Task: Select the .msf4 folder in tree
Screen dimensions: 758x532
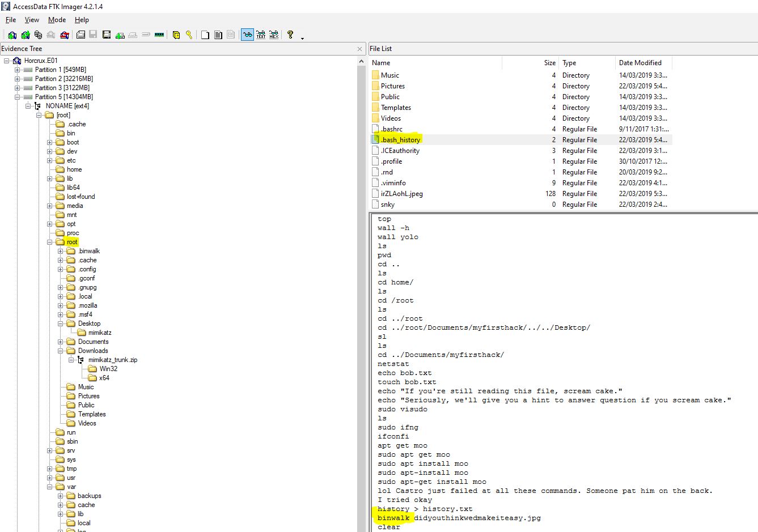Action: point(85,314)
